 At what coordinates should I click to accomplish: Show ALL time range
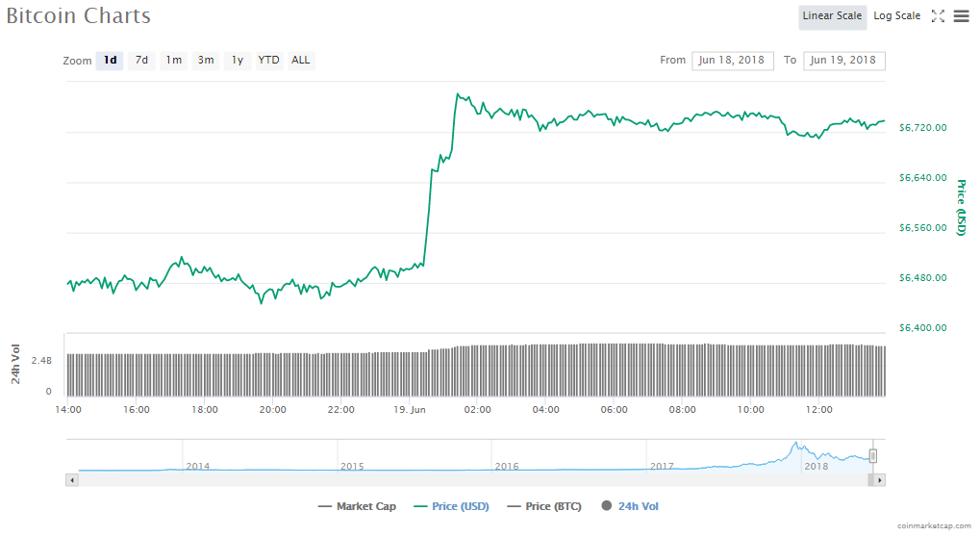[301, 61]
